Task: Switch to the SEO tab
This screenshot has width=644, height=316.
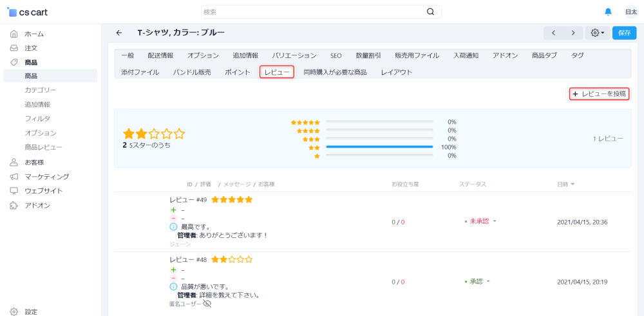Action: tap(336, 55)
